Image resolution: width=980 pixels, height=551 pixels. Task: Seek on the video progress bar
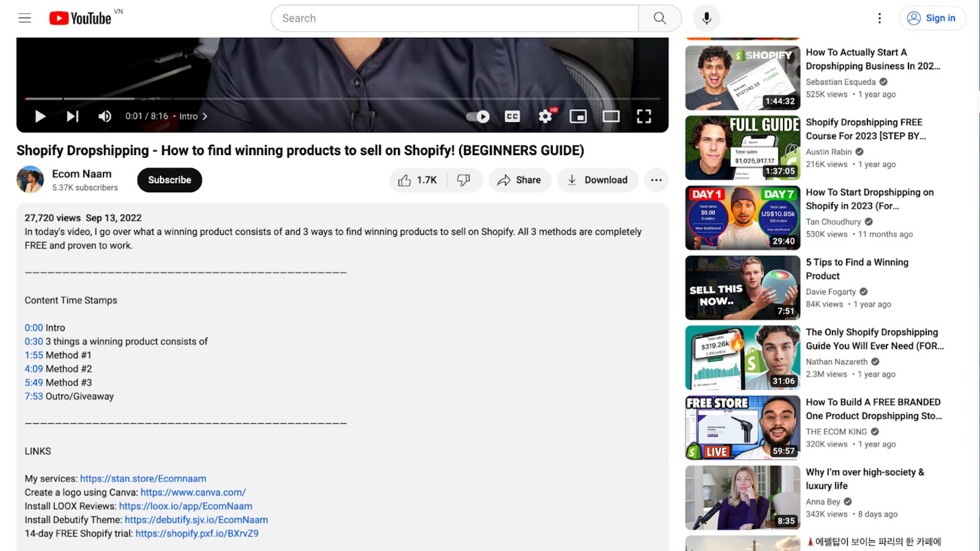(x=342, y=98)
